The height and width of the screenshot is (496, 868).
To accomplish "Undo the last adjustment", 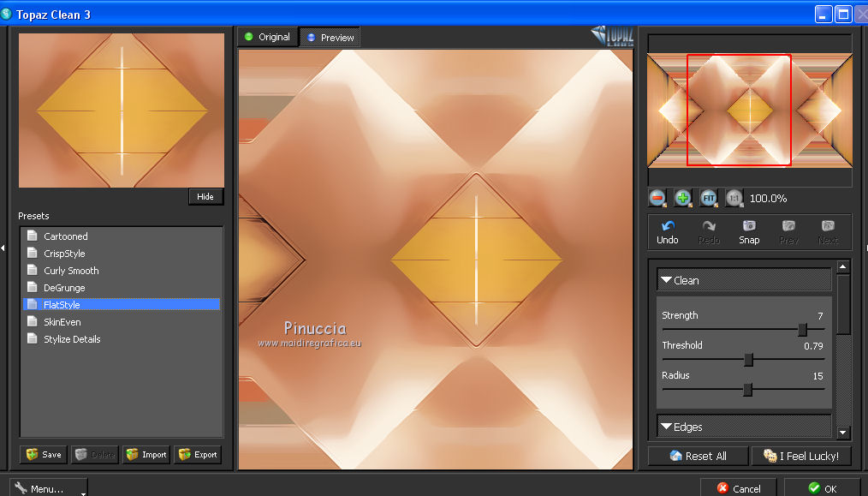I will click(668, 232).
